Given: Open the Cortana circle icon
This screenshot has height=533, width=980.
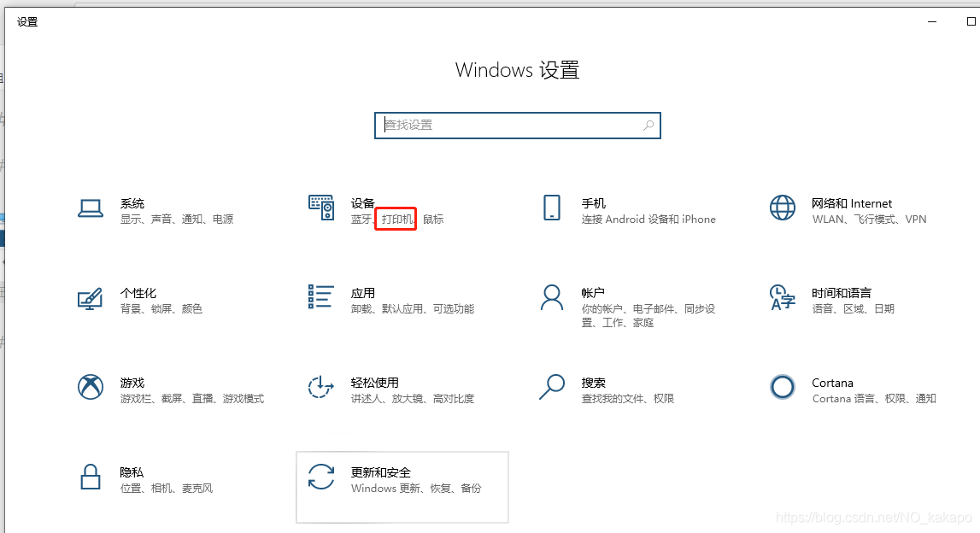Looking at the screenshot, I should [783, 387].
